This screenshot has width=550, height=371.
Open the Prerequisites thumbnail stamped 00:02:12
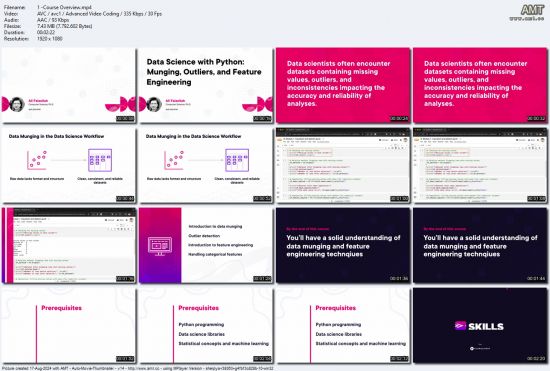(343, 325)
